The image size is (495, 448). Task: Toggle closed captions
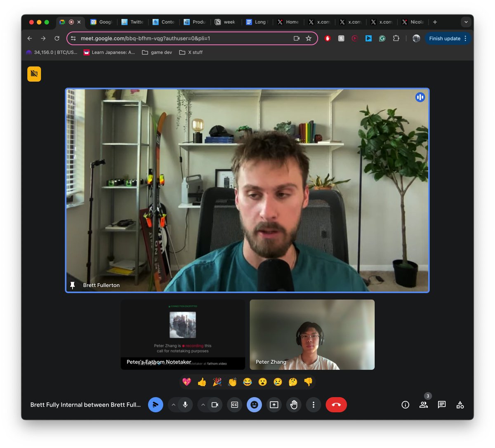(x=234, y=405)
